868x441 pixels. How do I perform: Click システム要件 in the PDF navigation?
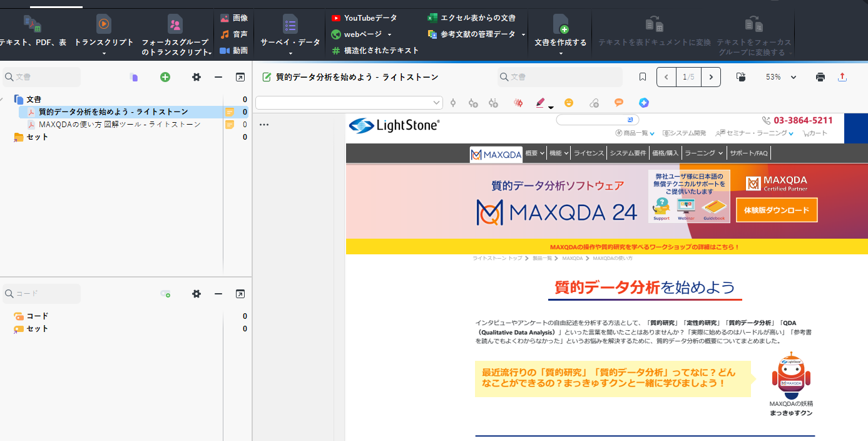(x=628, y=153)
